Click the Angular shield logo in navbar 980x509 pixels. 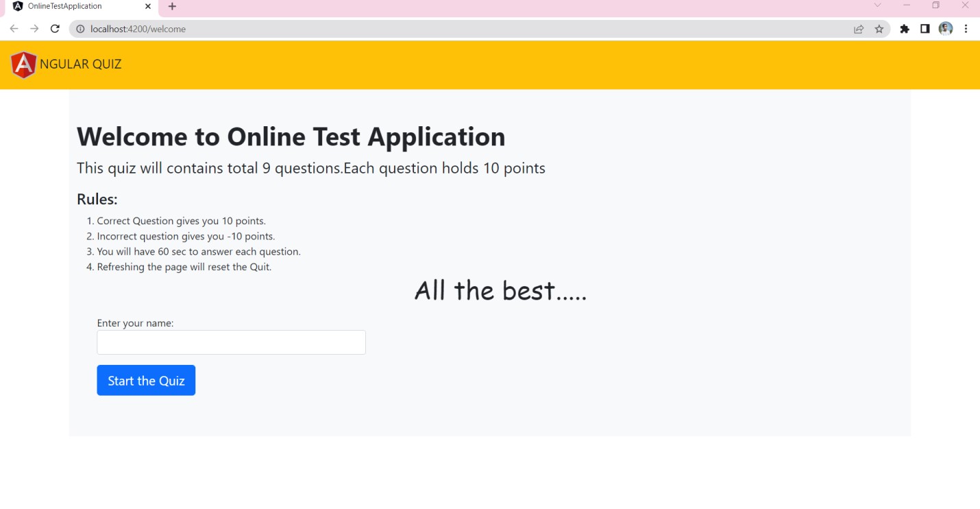(23, 65)
